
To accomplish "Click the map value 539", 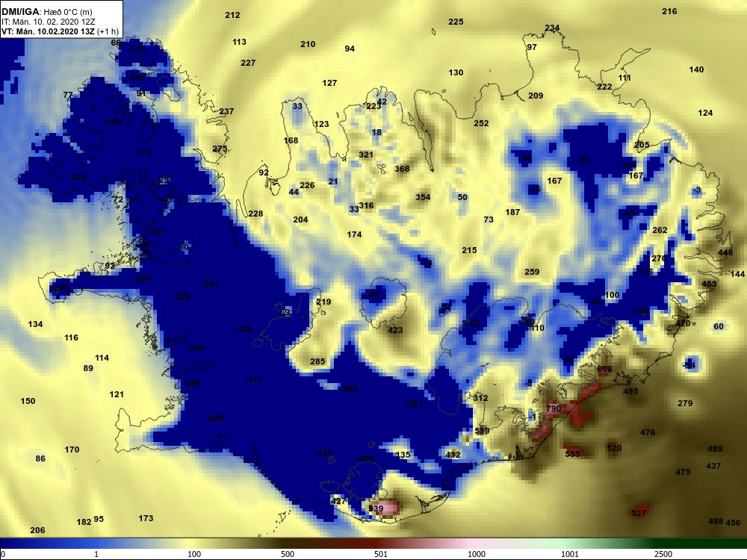I will pos(482,432).
